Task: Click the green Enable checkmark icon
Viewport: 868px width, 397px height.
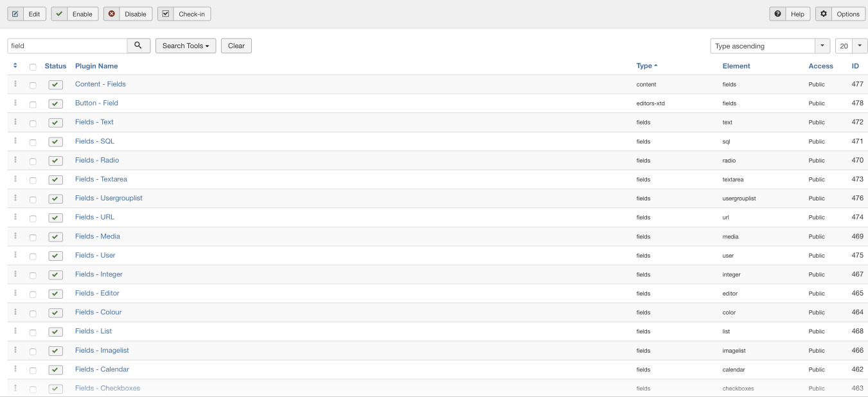Action: pos(59,13)
